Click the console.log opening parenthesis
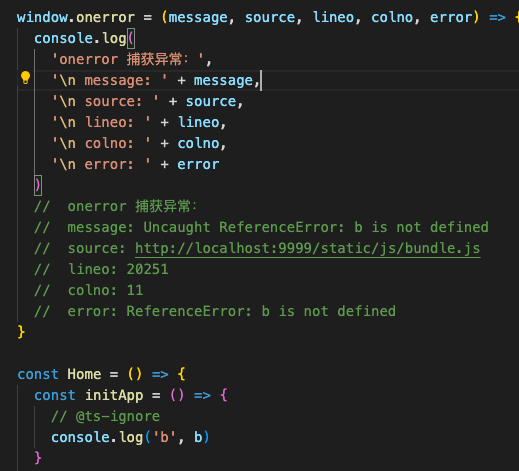The image size is (519, 471). (x=131, y=38)
